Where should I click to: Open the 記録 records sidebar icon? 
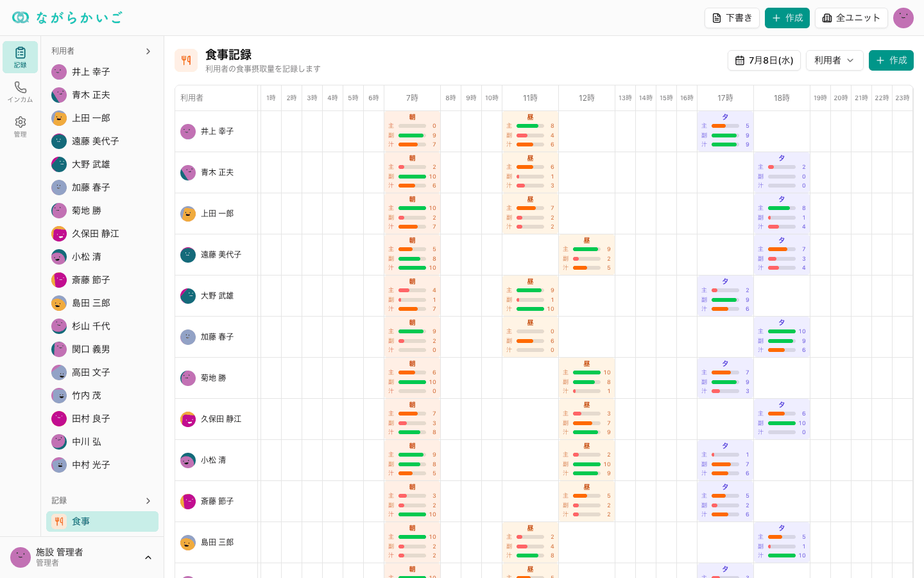[x=20, y=57]
